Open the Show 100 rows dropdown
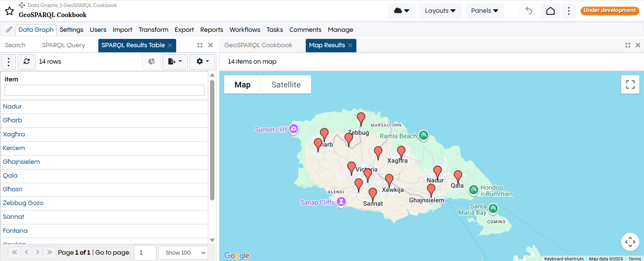 point(183,253)
